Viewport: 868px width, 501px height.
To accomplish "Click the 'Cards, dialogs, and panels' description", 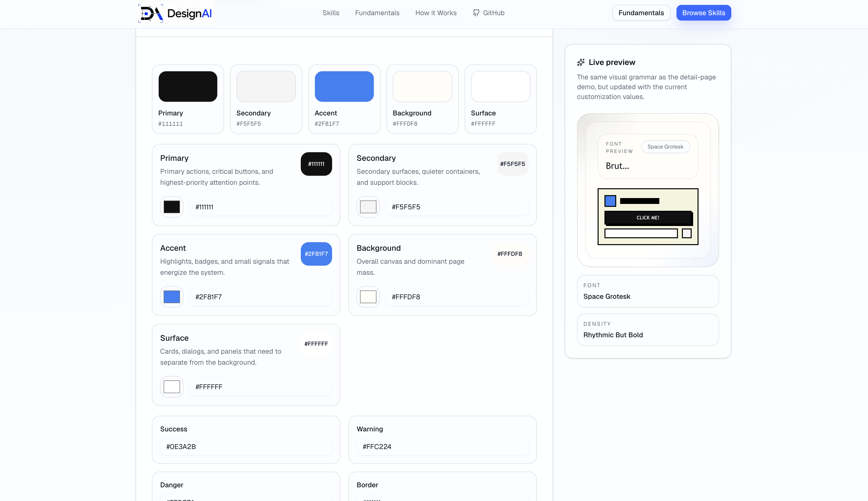I will (x=221, y=357).
